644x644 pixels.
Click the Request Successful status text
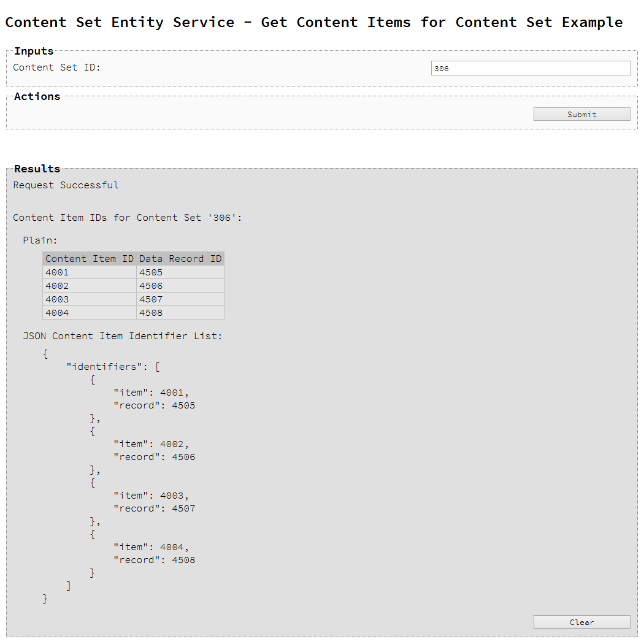66,185
